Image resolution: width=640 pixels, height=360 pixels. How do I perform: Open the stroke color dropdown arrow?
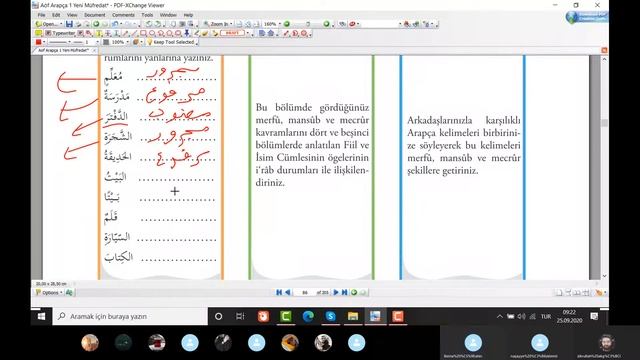[44, 42]
